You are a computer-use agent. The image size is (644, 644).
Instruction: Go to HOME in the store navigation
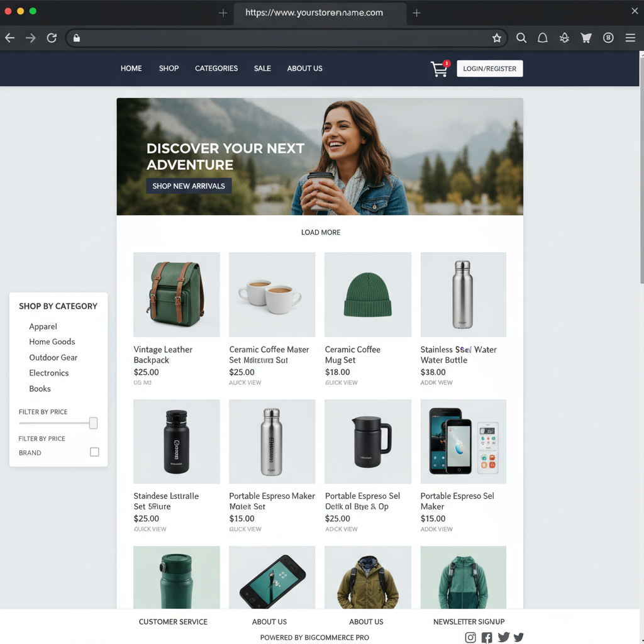click(x=131, y=69)
